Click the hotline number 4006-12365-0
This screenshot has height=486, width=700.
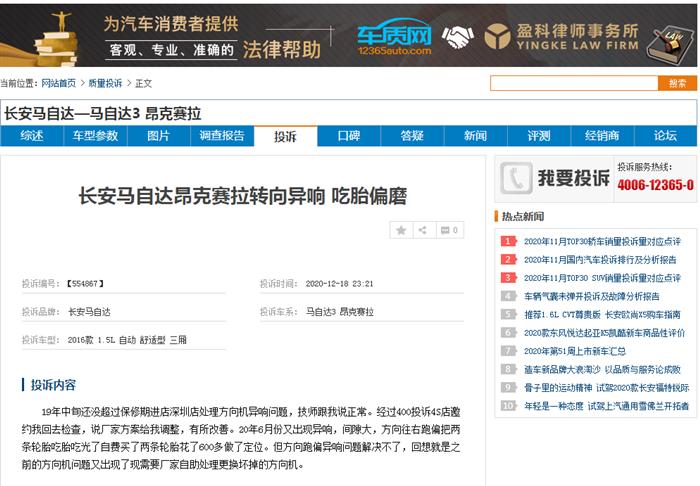click(x=655, y=185)
